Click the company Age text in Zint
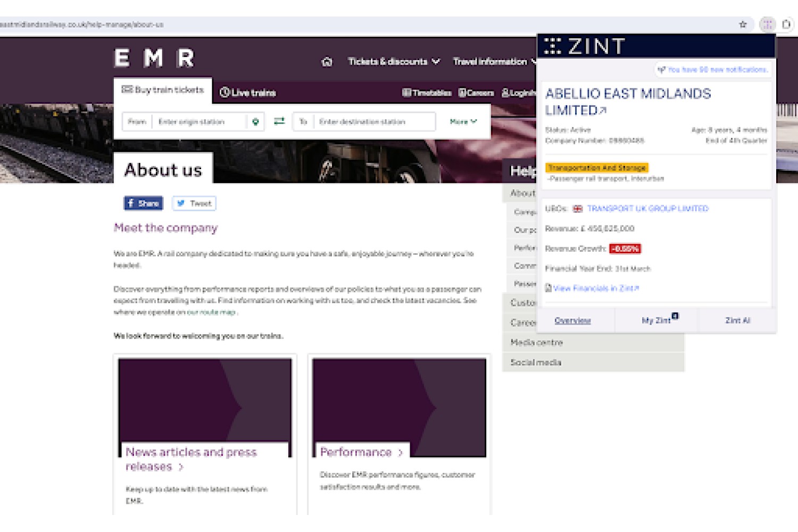Screen dimensions: 798x532 coord(729,130)
